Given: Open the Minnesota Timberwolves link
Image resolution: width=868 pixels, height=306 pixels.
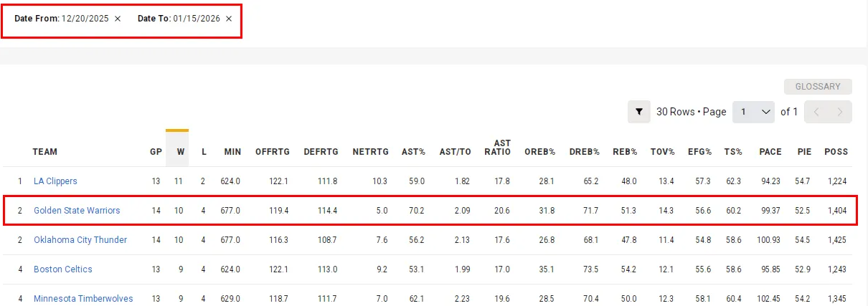Looking at the screenshot, I should [x=83, y=299].
